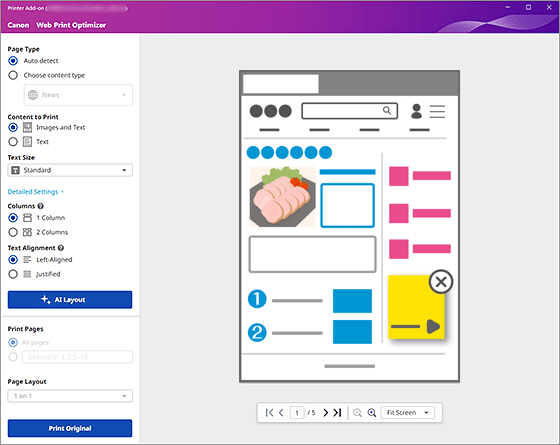Select Choose content type option
This screenshot has width=560, height=445.
[x=13, y=75]
